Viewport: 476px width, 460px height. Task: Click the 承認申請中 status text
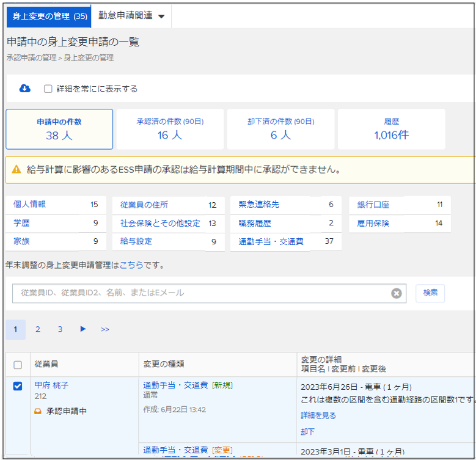tap(67, 411)
